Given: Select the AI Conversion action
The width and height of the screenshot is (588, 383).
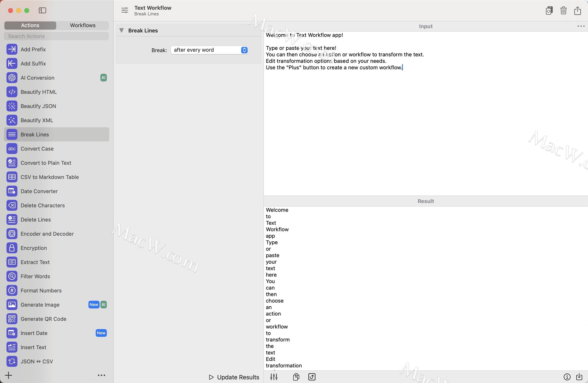Looking at the screenshot, I should tap(57, 78).
